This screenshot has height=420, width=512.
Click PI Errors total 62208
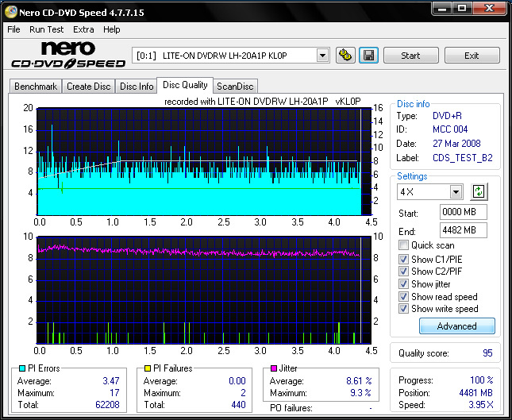(x=107, y=405)
